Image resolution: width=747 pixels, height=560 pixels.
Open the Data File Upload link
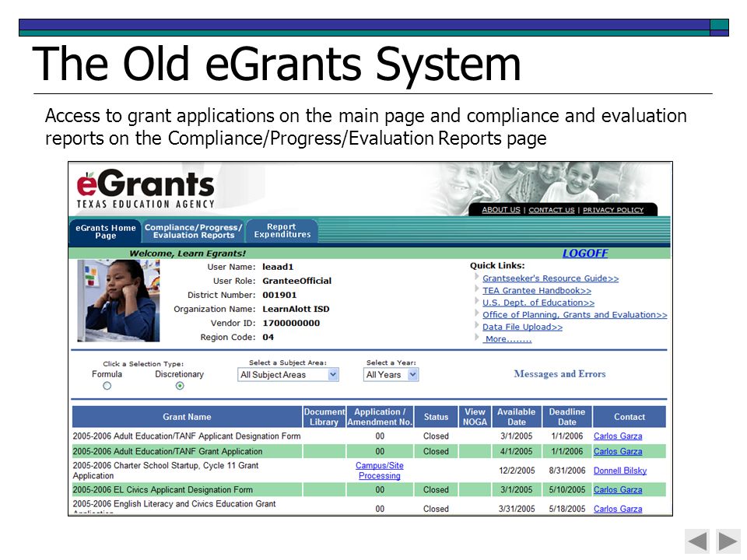pyautogui.click(x=522, y=327)
